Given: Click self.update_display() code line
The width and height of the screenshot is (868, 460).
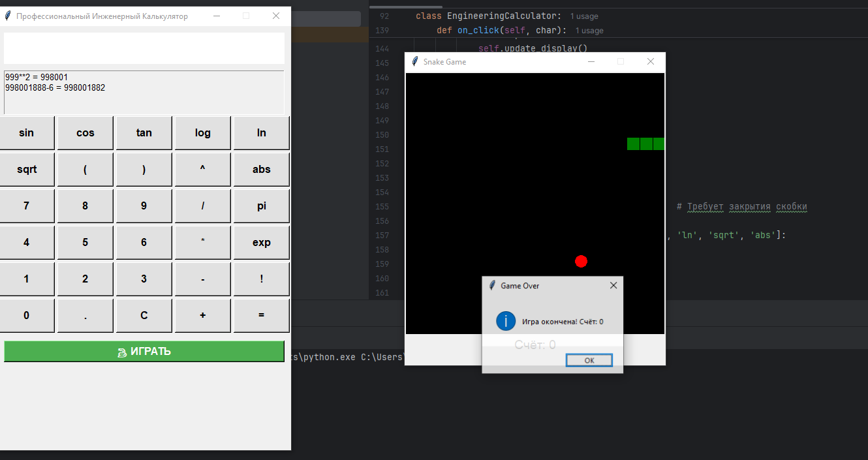Looking at the screenshot, I should click(533, 48).
